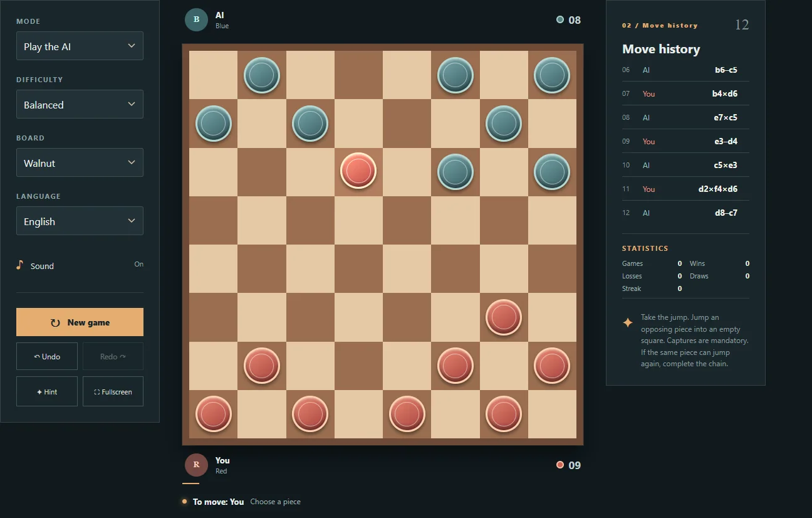Switch to Fullscreen view
Screen dimensions: 812x518
(113, 391)
